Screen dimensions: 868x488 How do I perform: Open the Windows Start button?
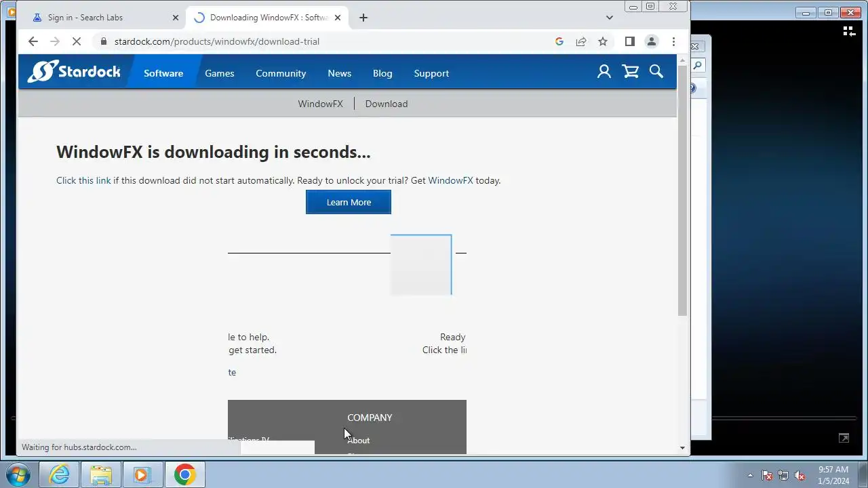coord(18,474)
